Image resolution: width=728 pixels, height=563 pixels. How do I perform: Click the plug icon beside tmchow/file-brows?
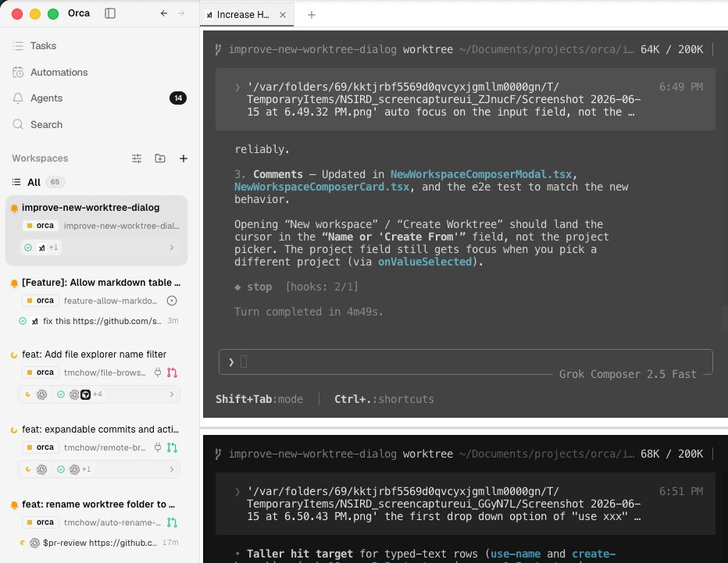tap(158, 372)
